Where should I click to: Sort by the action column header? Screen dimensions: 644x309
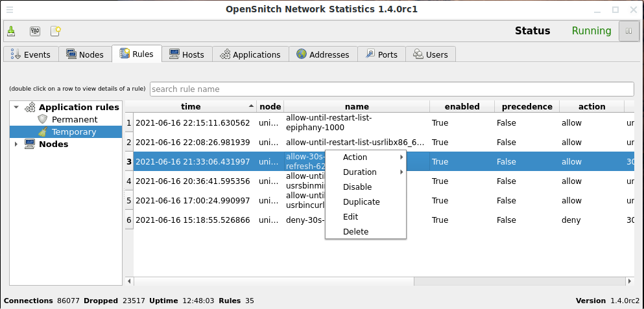tap(592, 107)
